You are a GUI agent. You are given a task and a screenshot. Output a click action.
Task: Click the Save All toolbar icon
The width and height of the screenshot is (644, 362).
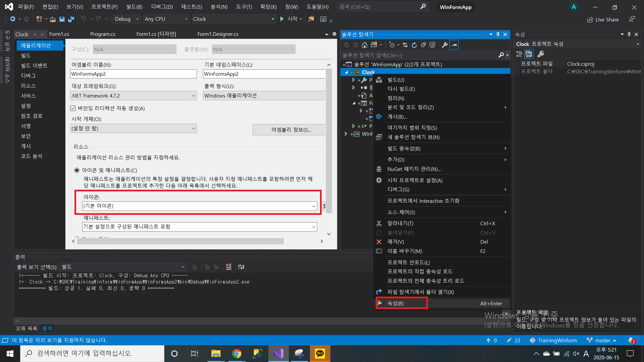pyautogui.click(x=71, y=19)
